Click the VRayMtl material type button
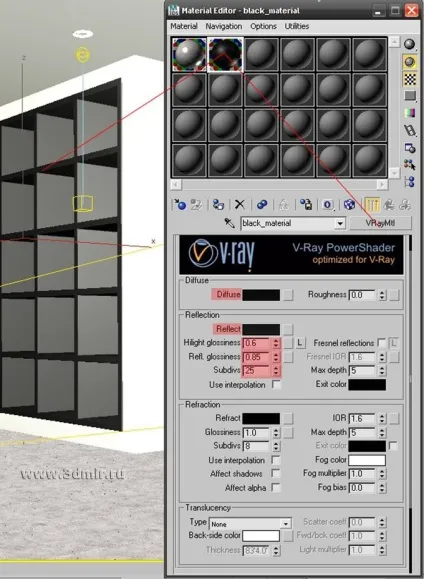Screen dimensions: 424x579 (380, 223)
